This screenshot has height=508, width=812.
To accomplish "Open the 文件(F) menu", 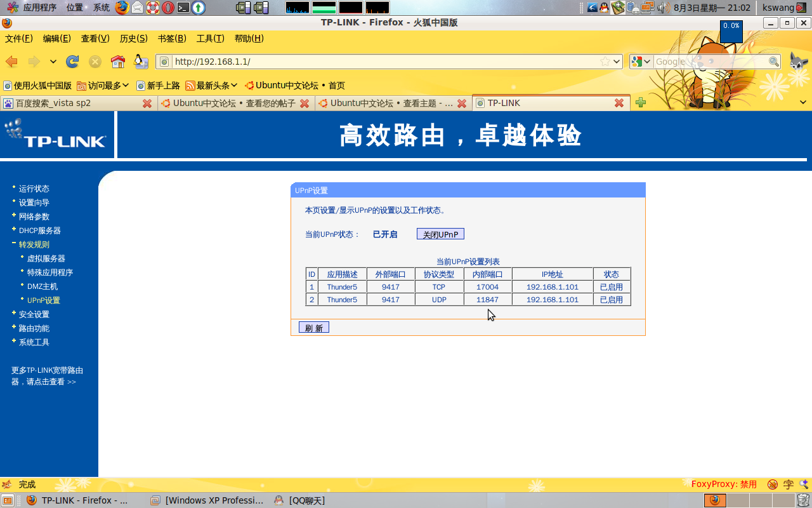I will coord(19,38).
